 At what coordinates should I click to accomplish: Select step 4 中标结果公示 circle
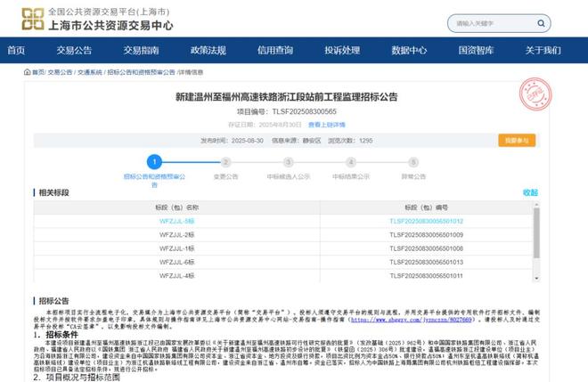[351, 162]
